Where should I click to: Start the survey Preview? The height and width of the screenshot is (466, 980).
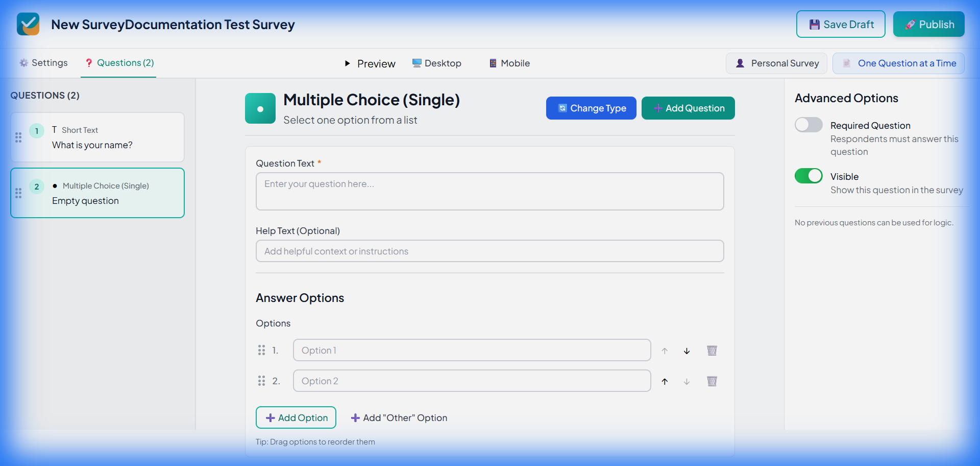[x=370, y=63]
